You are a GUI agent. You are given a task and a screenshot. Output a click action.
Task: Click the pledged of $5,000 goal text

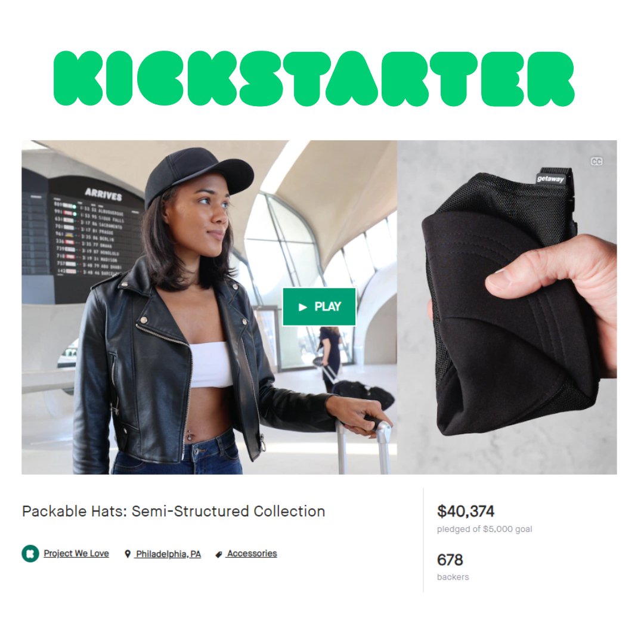485,529
